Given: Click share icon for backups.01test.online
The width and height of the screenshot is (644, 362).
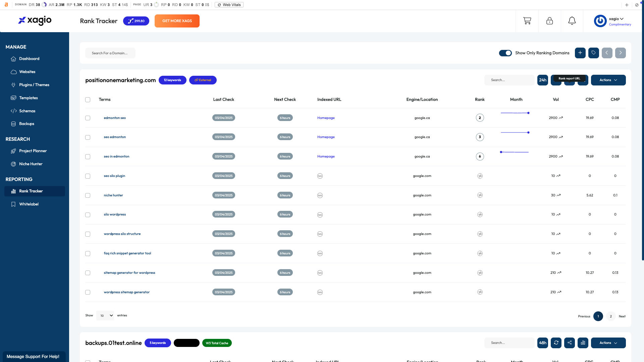Looking at the screenshot, I should point(569,343).
